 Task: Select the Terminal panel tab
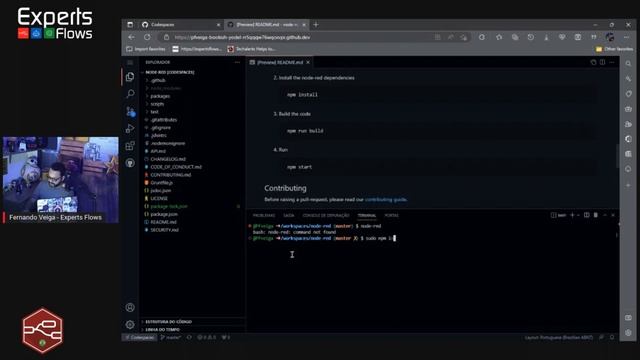point(367,215)
